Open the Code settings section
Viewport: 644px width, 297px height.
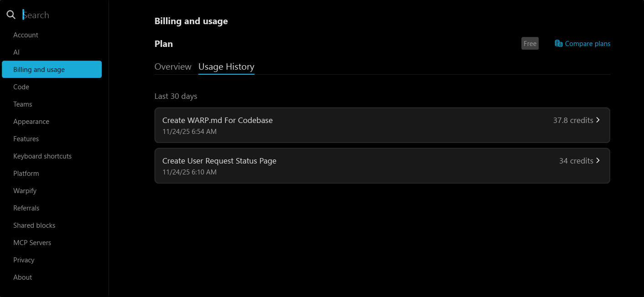pyautogui.click(x=21, y=87)
